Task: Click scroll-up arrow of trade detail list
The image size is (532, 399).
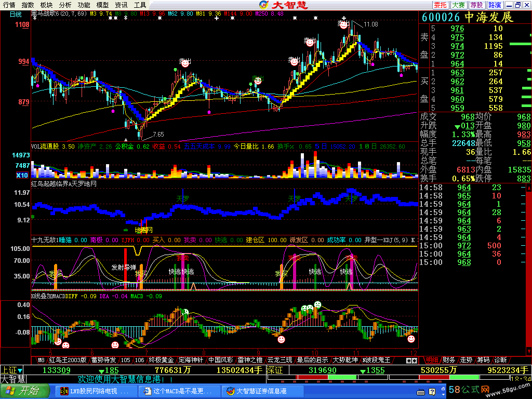Action: point(529,188)
